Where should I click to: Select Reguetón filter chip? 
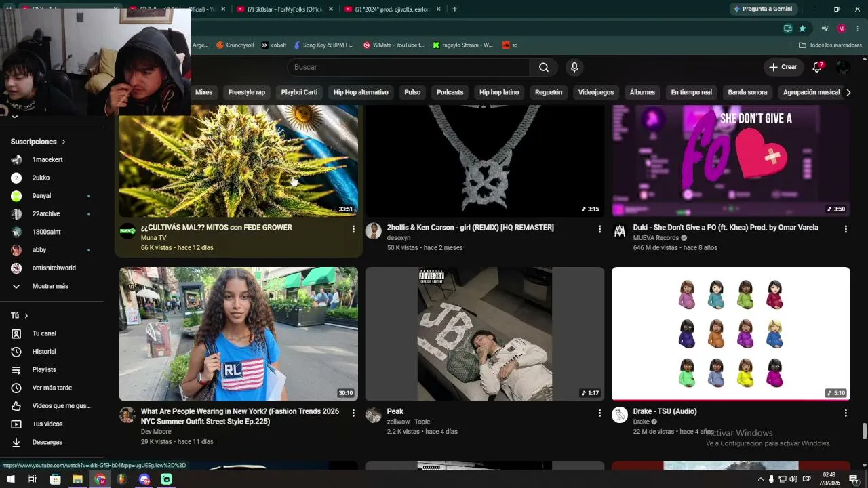pos(549,92)
